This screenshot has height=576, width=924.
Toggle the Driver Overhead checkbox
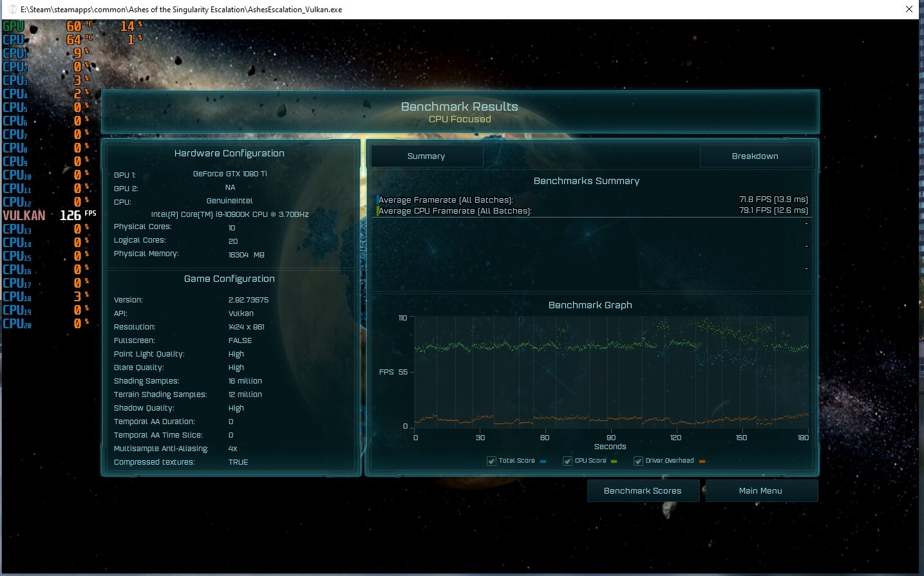pos(639,461)
